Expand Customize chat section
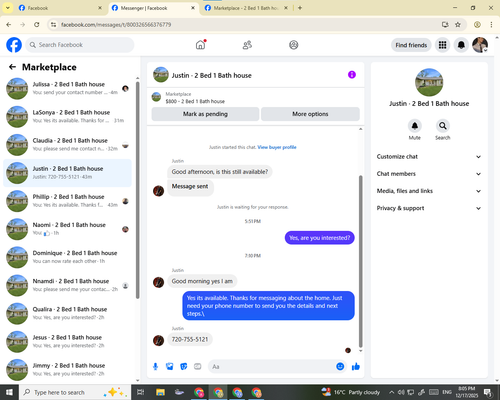This screenshot has width=500, height=400. click(429, 157)
